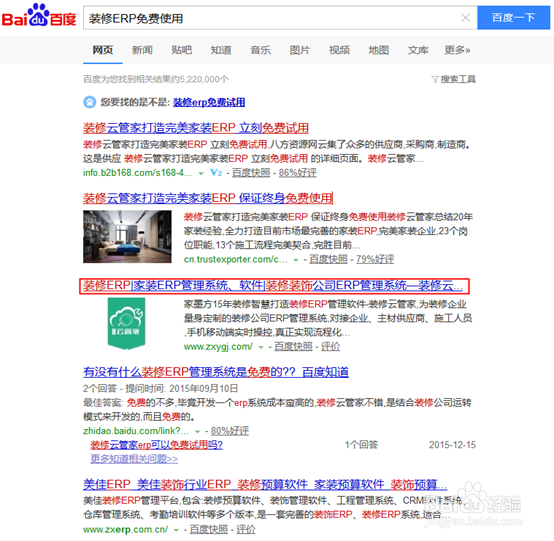This screenshot has width=554, height=541.
Task: Expand dropdown arrow next to zhidao.baidu.com
Action: (x=198, y=431)
